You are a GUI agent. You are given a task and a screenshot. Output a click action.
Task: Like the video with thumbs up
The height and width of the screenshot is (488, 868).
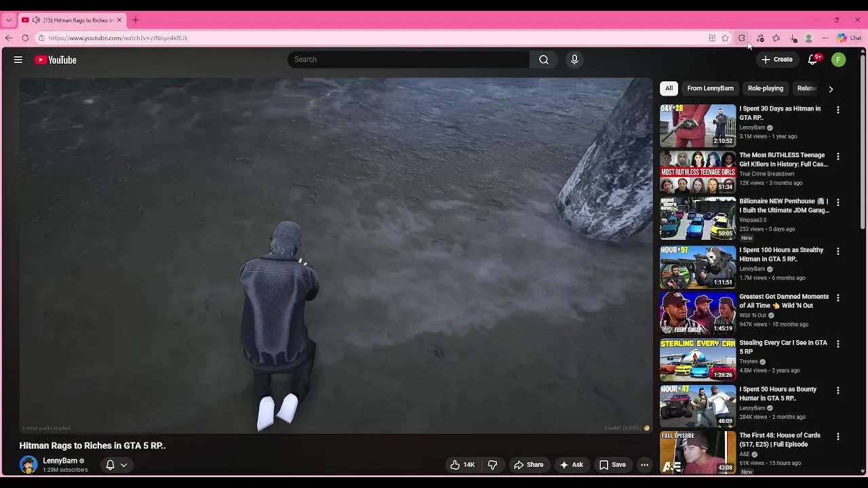(463, 465)
